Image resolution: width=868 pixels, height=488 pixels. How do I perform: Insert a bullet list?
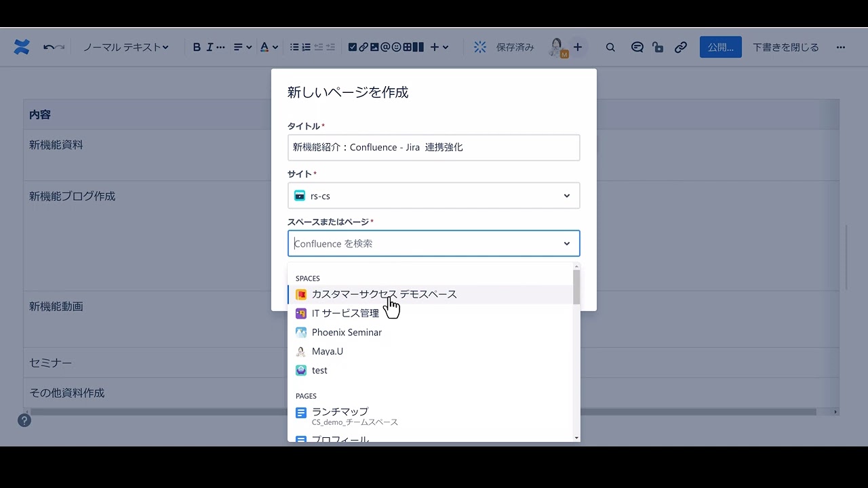click(x=294, y=47)
